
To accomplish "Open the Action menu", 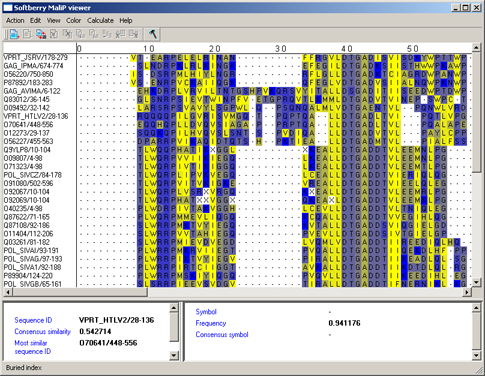I will [x=15, y=20].
